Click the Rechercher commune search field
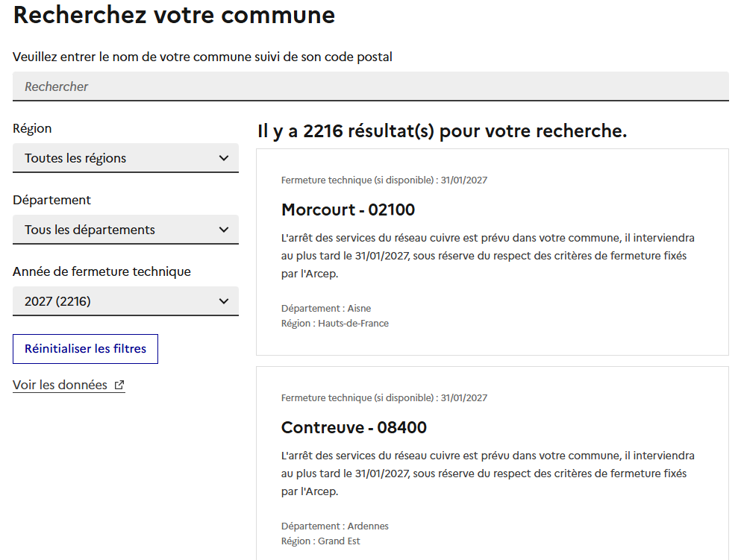 pyautogui.click(x=371, y=86)
